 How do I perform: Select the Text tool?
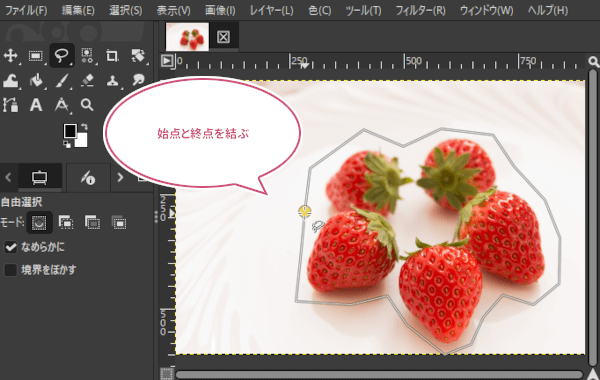(x=36, y=105)
